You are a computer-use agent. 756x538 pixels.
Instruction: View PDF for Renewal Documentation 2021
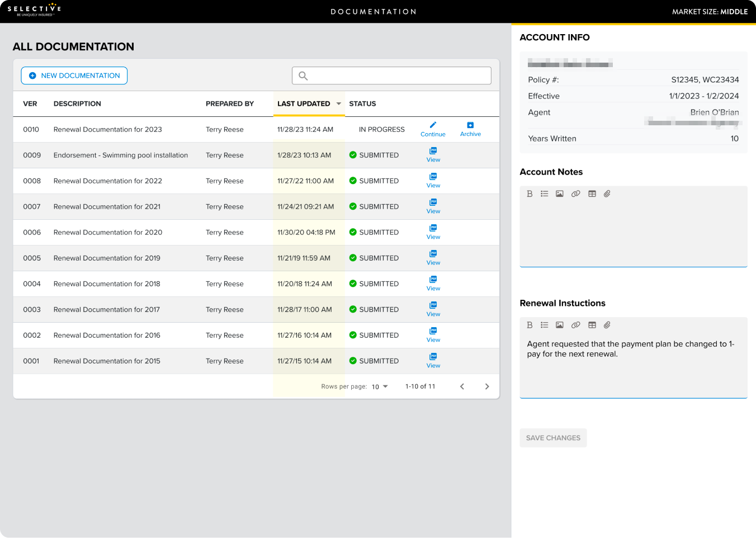[433, 206]
